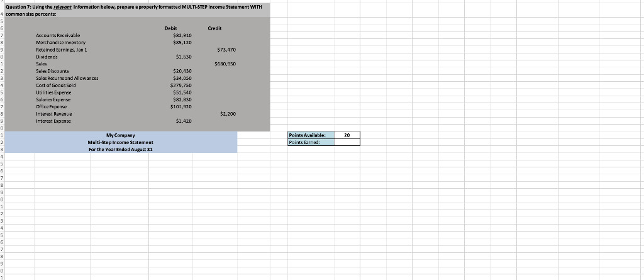Click the $1,420 interest expense value
Screen dimensions: 644x280
coord(184,121)
